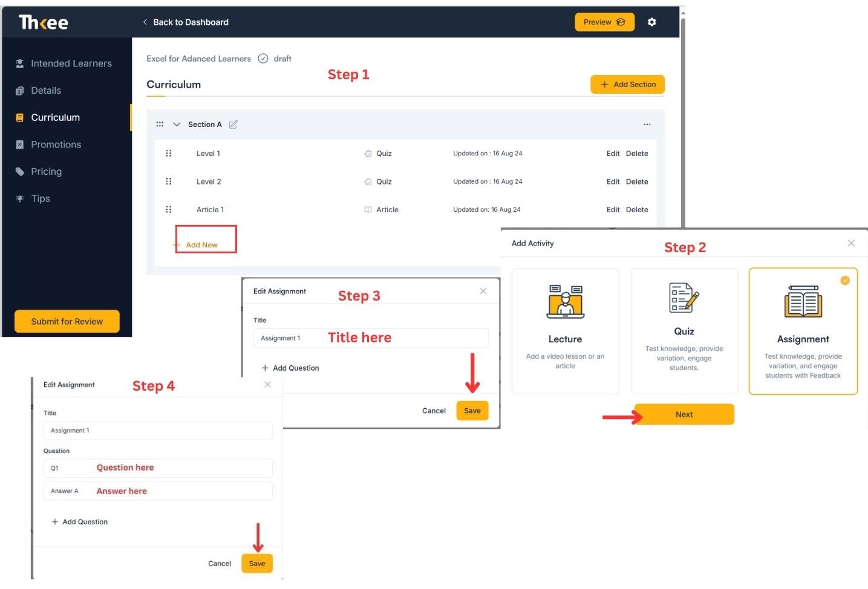The image size is (868, 589).
Task: Click the Q1 question input field
Action: [x=158, y=468]
